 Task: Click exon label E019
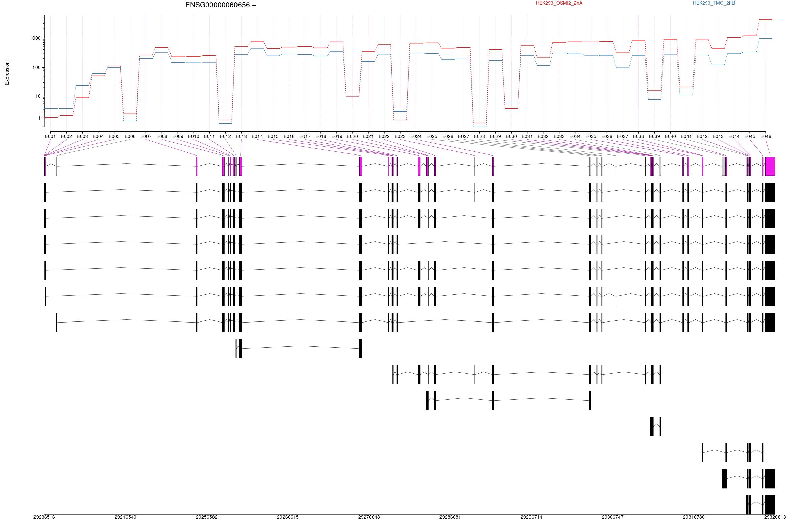point(337,137)
